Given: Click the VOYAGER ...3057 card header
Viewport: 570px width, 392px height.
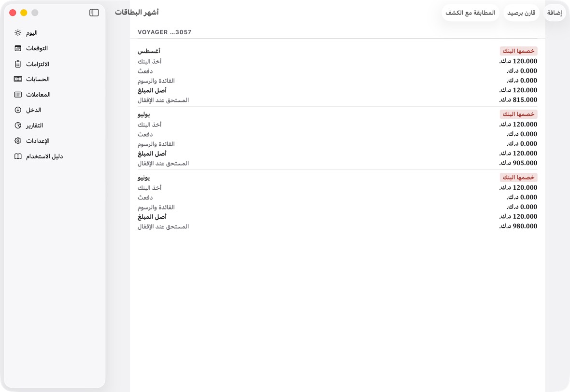Looking at the screenshot, I should pyautogui.click(x=165, y=32).
